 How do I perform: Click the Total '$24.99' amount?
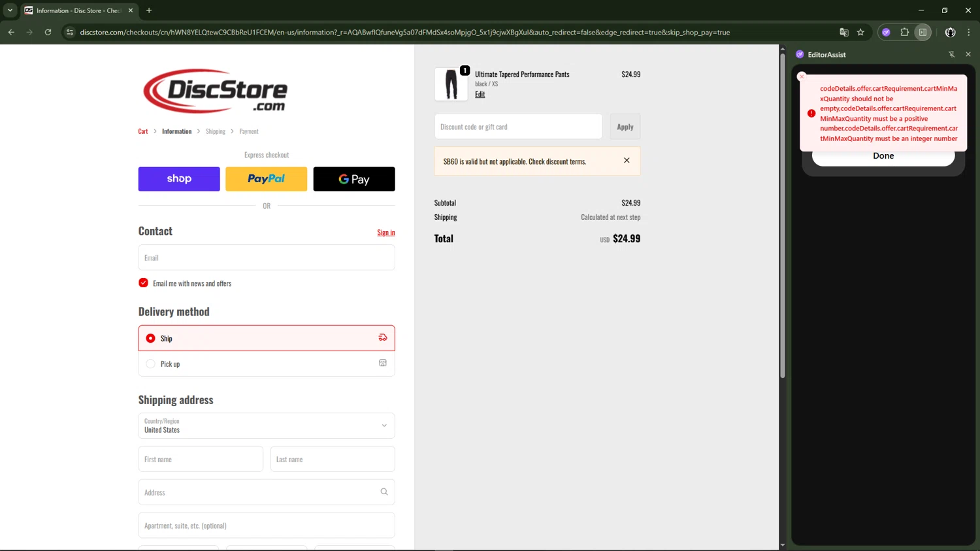(627, 239)
